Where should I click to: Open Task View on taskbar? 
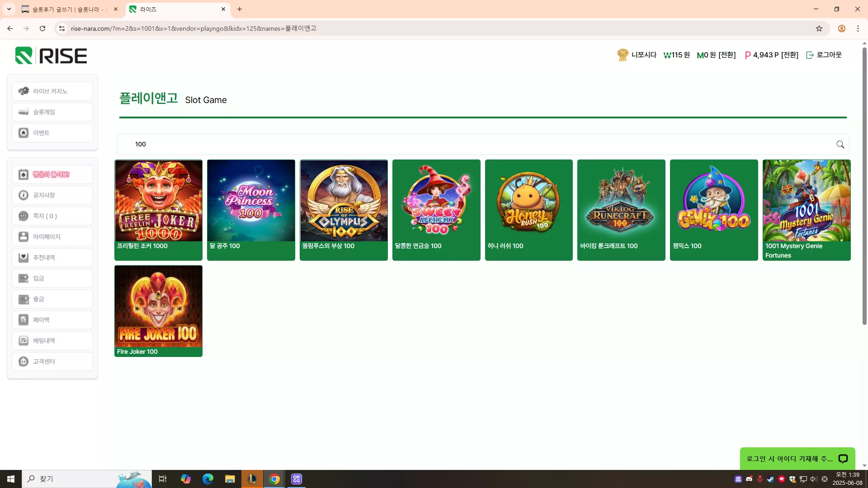click(163, 479)
